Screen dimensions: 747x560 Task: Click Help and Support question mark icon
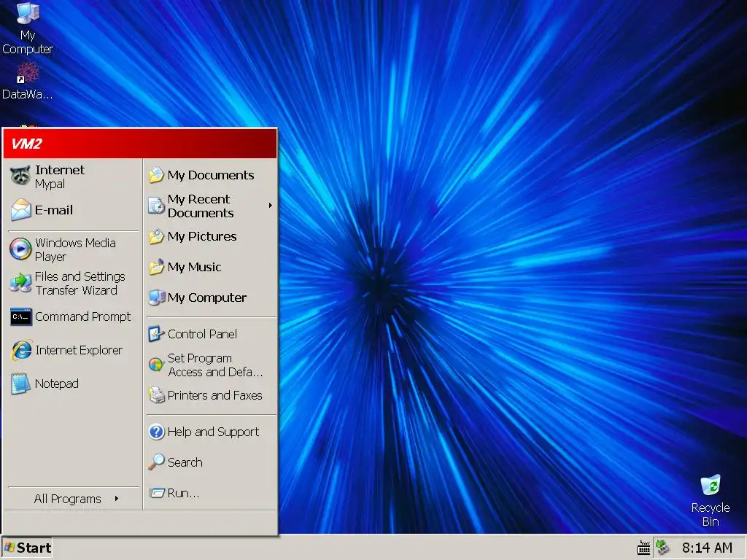pos(156,432)
